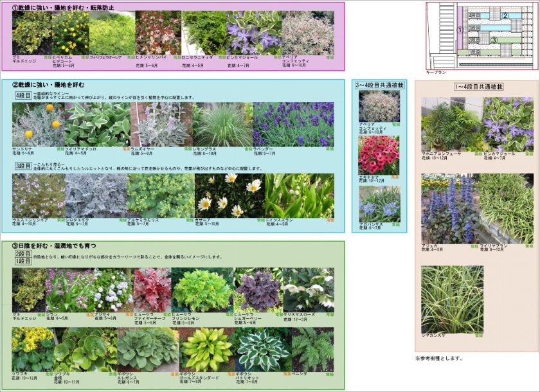Select the ラベンダー purple flower photo

(293, 125)
